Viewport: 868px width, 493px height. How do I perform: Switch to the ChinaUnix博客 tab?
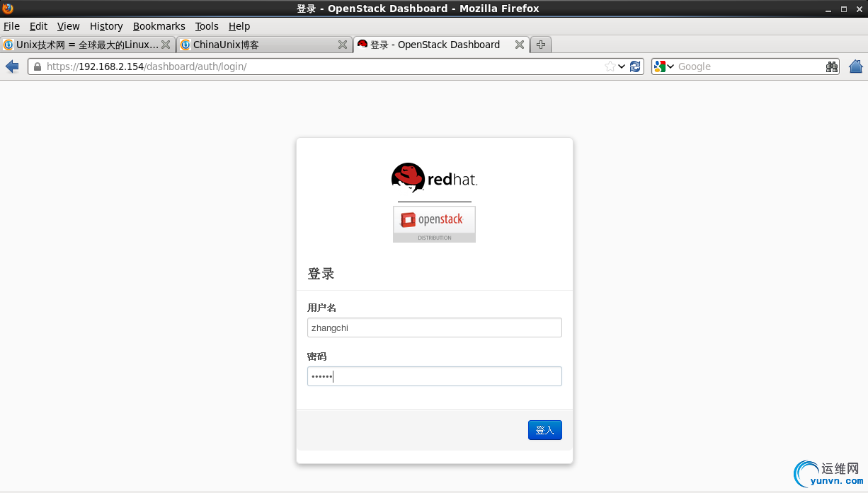click(264, 45)
